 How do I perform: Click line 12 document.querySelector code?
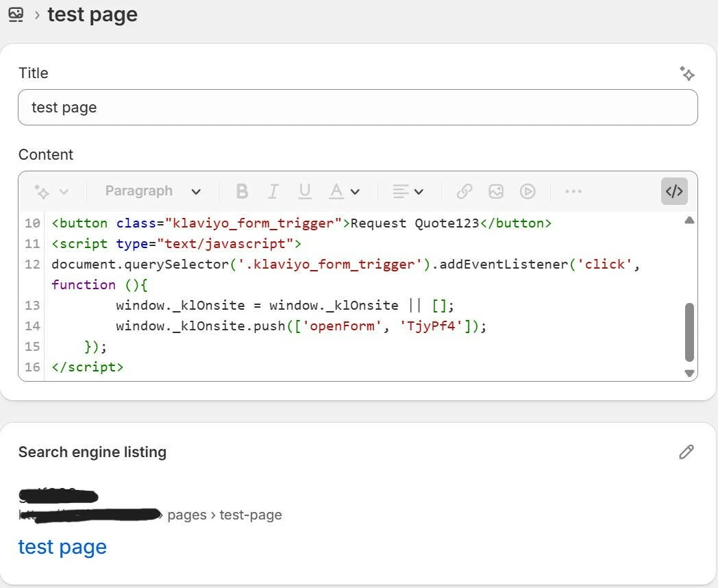point(346,265)
